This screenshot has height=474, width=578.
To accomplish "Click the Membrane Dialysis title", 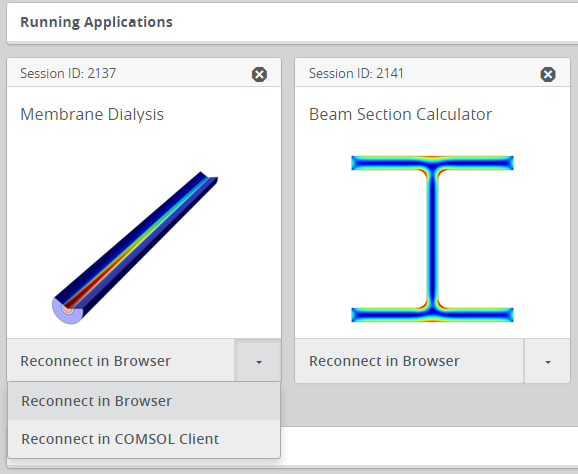I will 92,114.
